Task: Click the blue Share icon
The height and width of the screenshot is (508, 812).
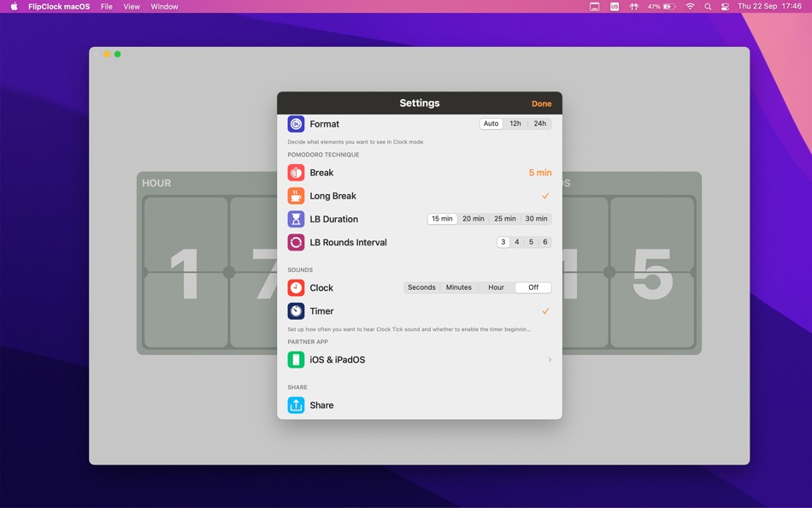Action: click(296, 405)
